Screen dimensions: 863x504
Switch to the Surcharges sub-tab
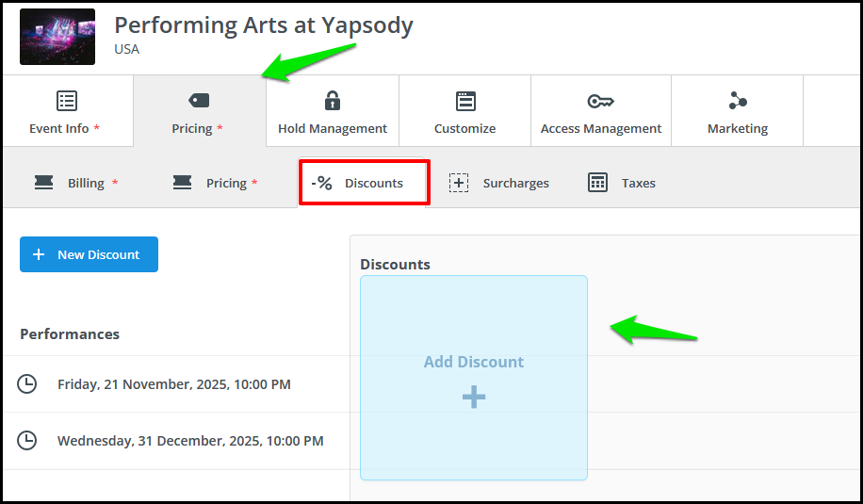[x=498, y=183]
